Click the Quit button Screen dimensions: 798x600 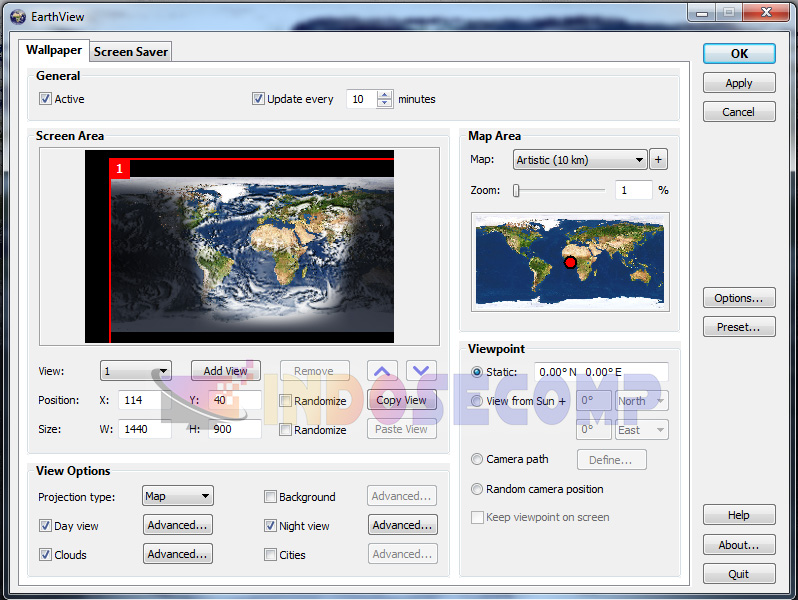tap(739, 574)
